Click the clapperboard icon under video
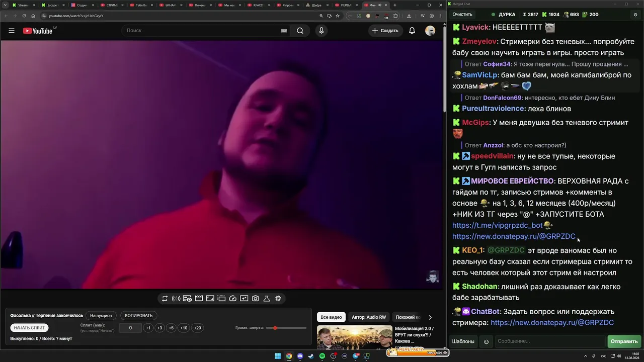Image resolution: width=644 pixels, height=362 pixels. pyautogui.click(x=199, y=299)
